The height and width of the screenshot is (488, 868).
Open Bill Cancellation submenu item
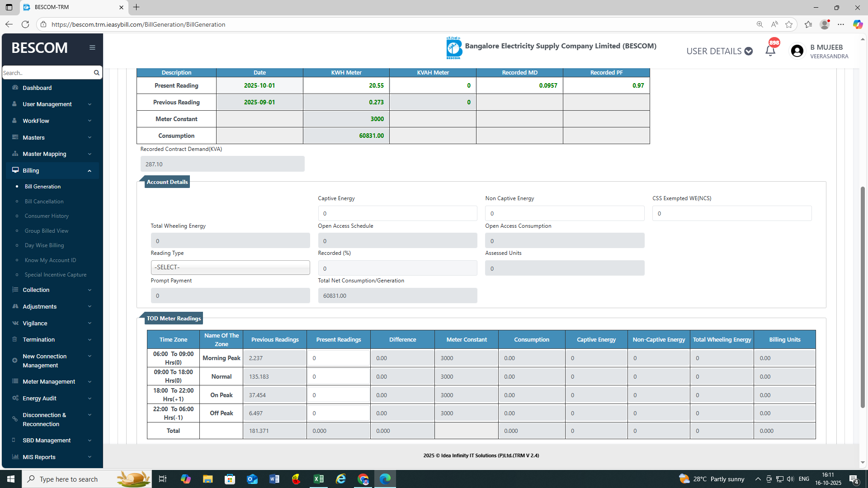point(44,201)
